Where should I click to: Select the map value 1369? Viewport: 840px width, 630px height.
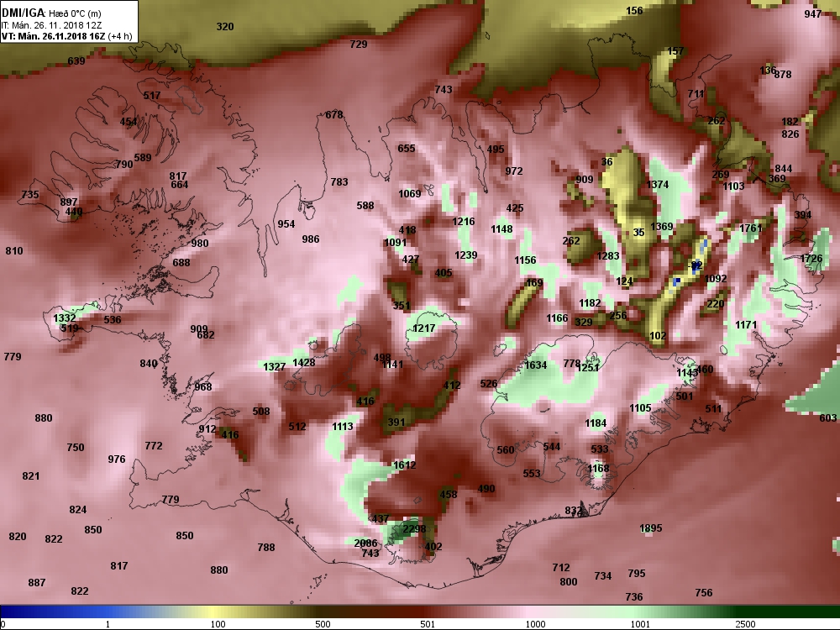point(662,227)
